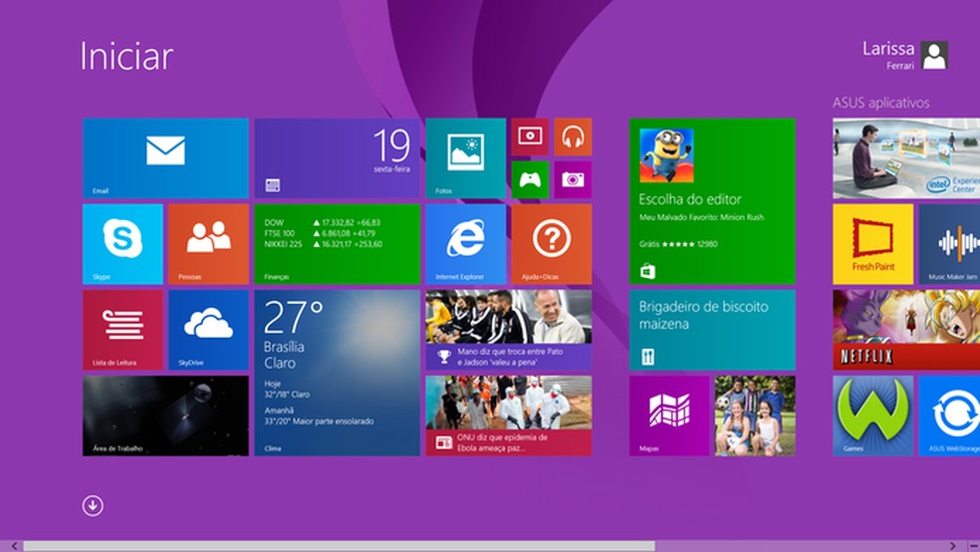This screenshot has width=980, height=552.
Task: Open the Finanças stock tile
Action: (x=338, y=244)
